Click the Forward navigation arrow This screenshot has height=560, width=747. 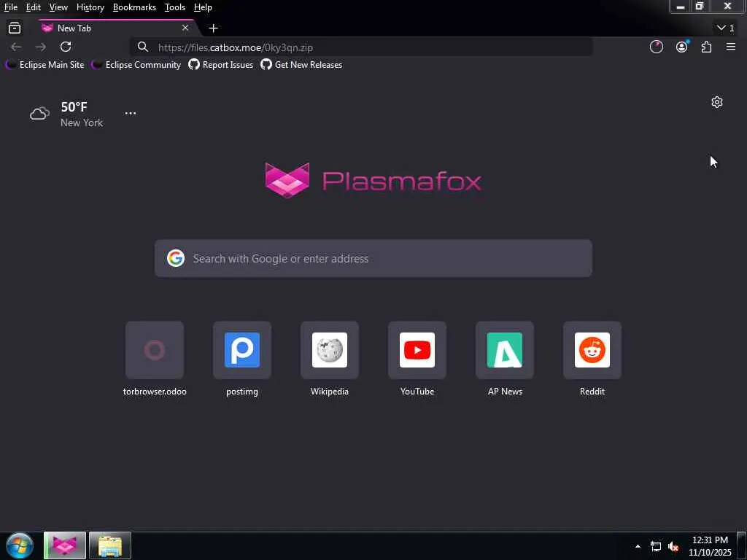tap(41, 47)
